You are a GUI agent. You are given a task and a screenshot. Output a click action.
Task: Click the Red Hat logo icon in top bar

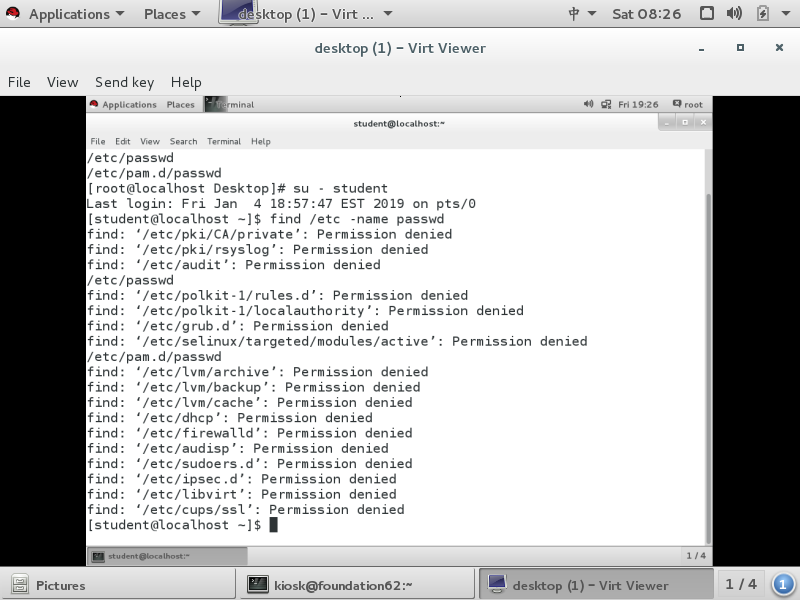point(13,13)
